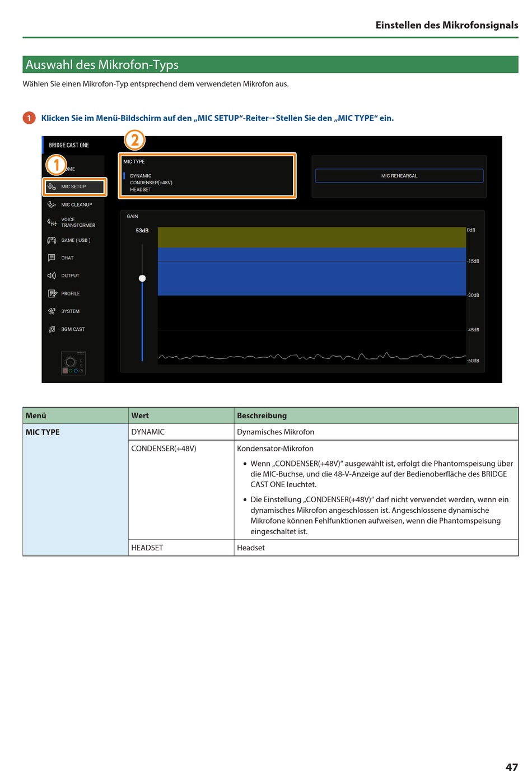
Task: Choose DYNAMIC in the MIC TYPE panel
Action: [141, 176]
